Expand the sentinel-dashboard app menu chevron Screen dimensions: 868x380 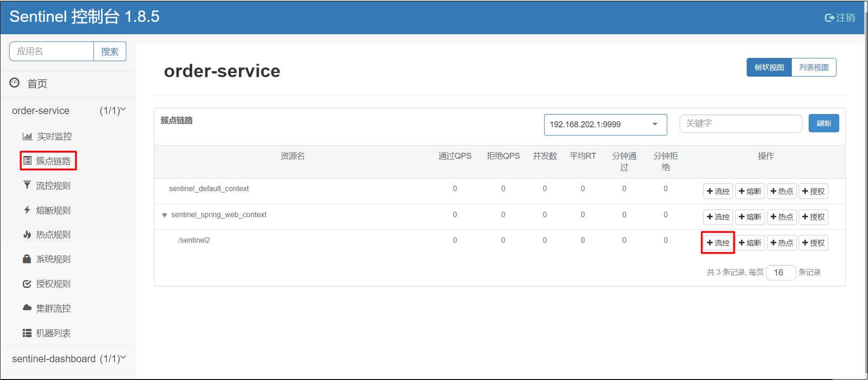click(x=123, y=358)
